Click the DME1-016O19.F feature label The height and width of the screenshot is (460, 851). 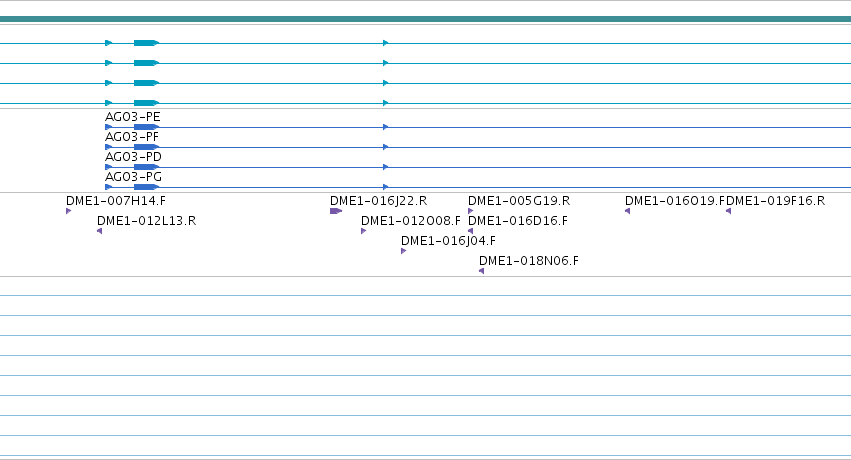click(675, 201)
